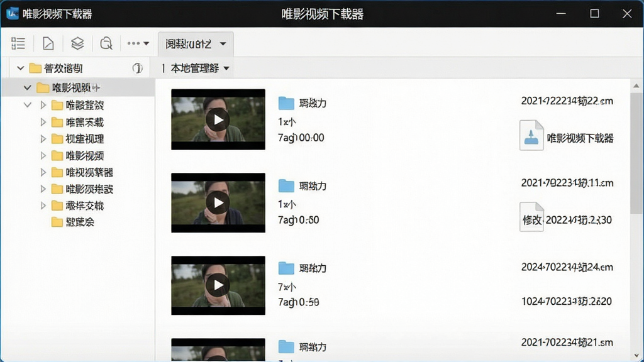Close the 唯影视频下载器 window
This screenshot has height=362, width=644.
click(x=627, y=14)
